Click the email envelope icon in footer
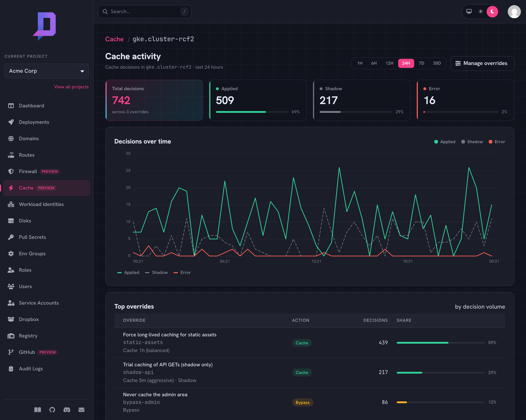Screen dimensions: 526x420 click(x=81, y=410)
